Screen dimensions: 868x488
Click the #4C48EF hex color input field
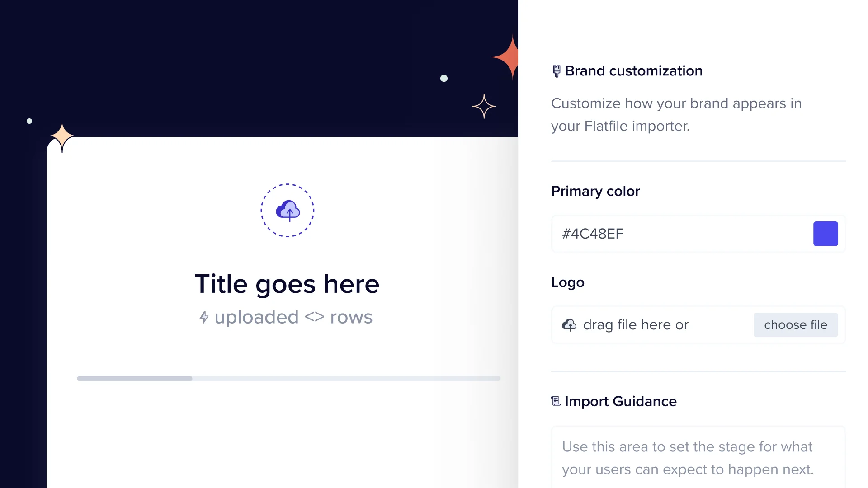click(x=678, y=234)
